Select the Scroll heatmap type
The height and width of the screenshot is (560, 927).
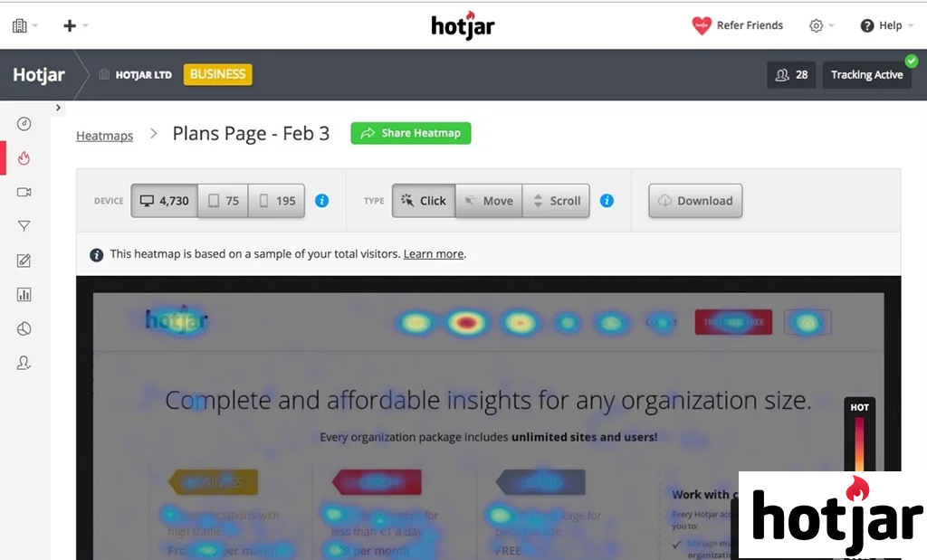click(x=556, y=201)
